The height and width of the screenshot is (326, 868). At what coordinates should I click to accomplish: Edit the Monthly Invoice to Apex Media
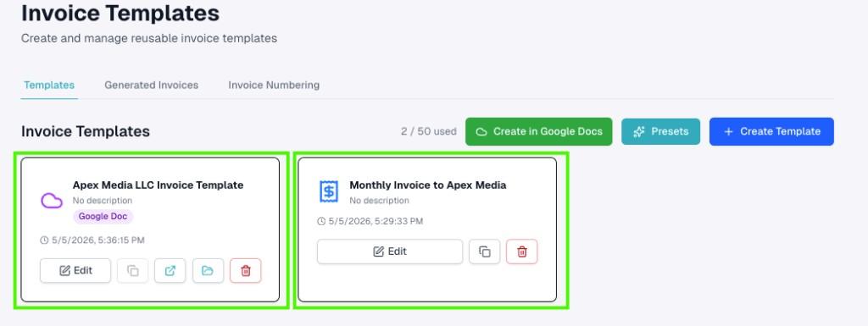[390, 251]
